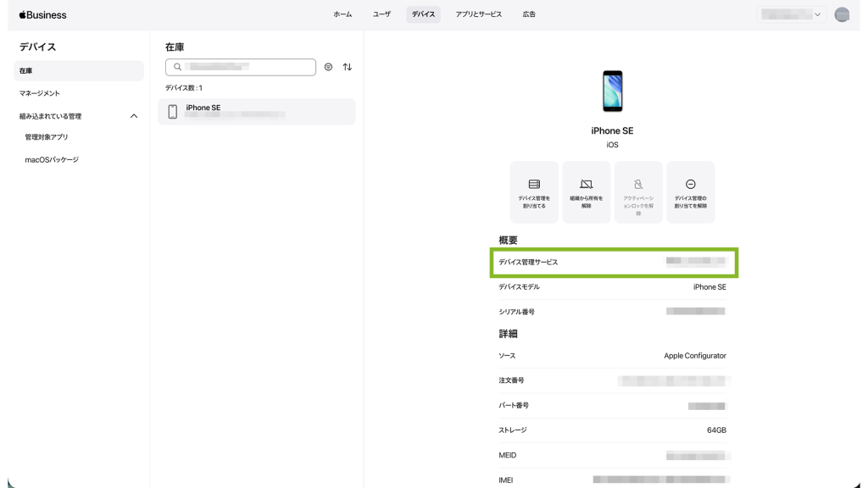868x488 pixels.
Task: Open the organization dropdown in header
Action: (x=792, y=14)
